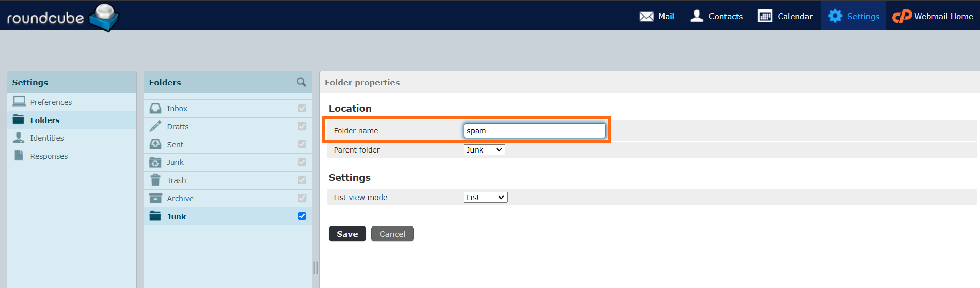Uncheck the bold Junk folder subscription
The image size is (980, 288).
click(x=302, y=216)
